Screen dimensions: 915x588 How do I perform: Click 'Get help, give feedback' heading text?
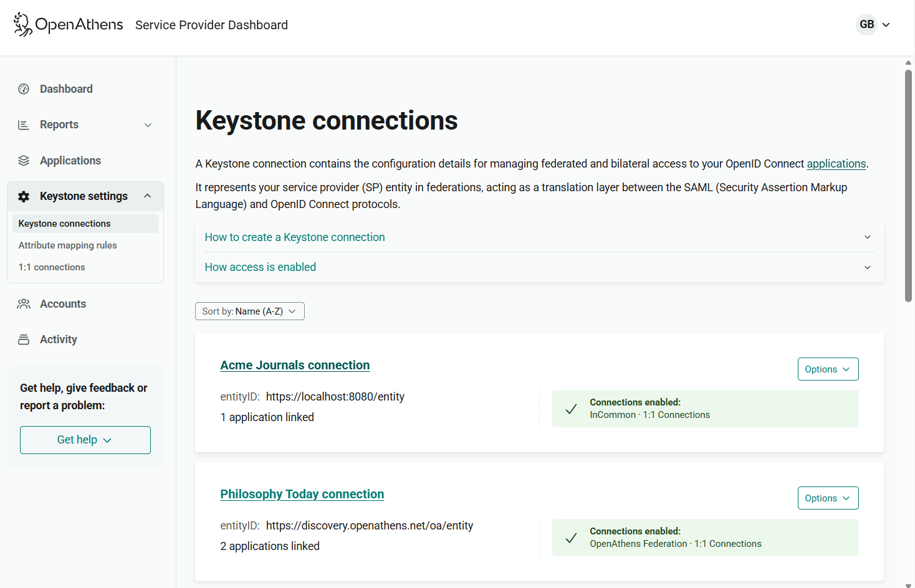[x=84, y=397]
